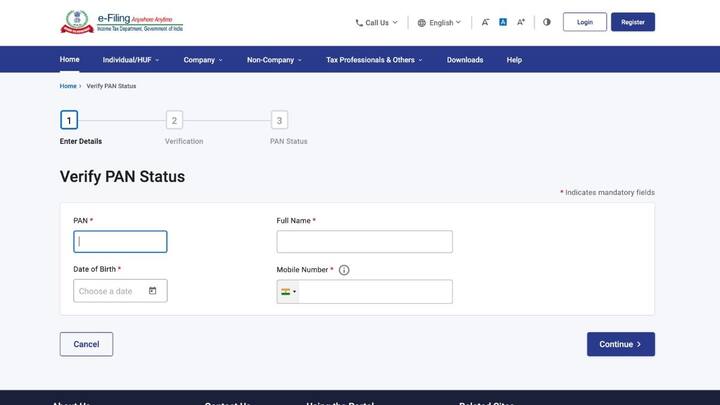Open the Help menu item

coord(514,60)
